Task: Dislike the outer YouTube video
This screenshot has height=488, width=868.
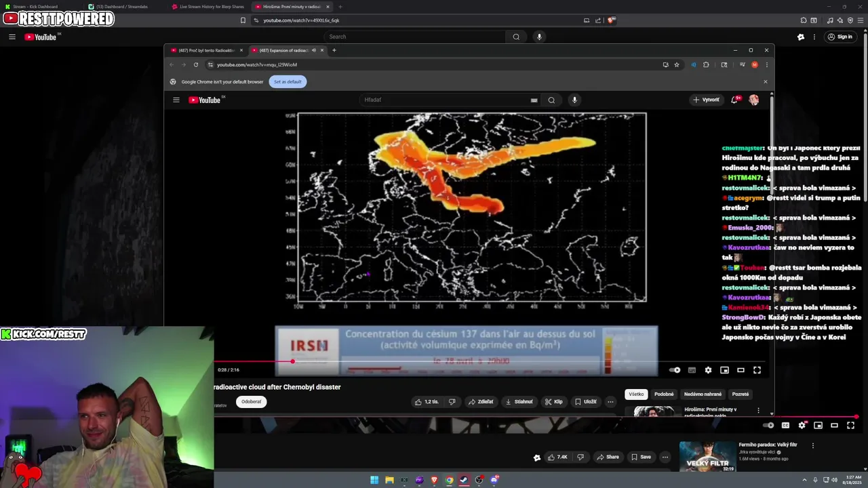Action: [580, 457]
